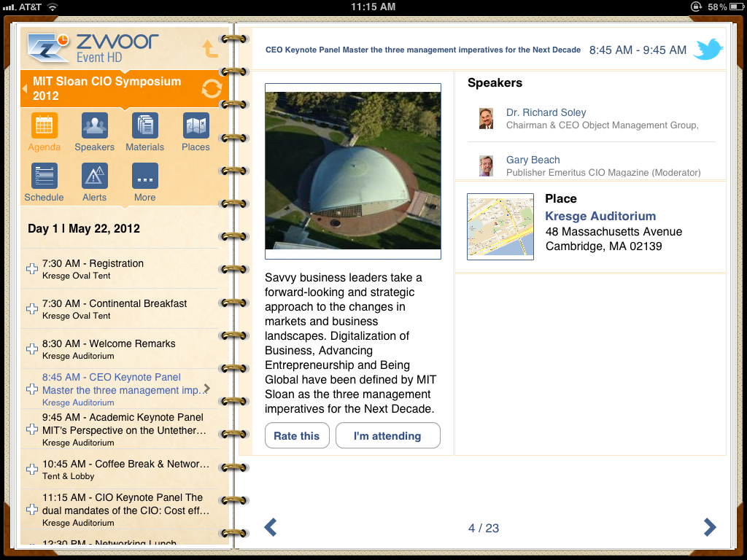747x560 pixels.
Task: Tap the rotation lock status icon
Action: [x=696, y=7]
